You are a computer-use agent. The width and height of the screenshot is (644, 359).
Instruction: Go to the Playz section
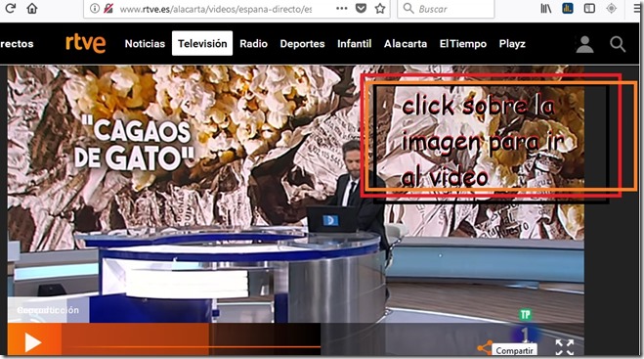point(512,44)
